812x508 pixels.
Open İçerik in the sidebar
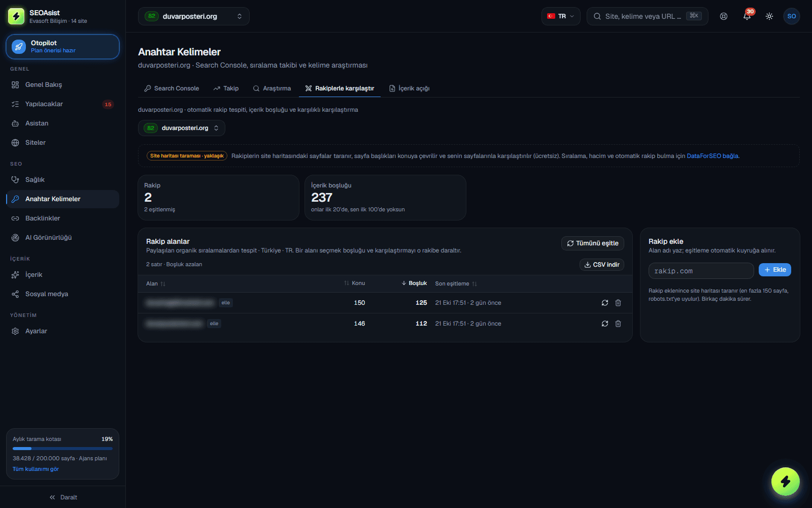pyautogui.click(x=63, y=275)
